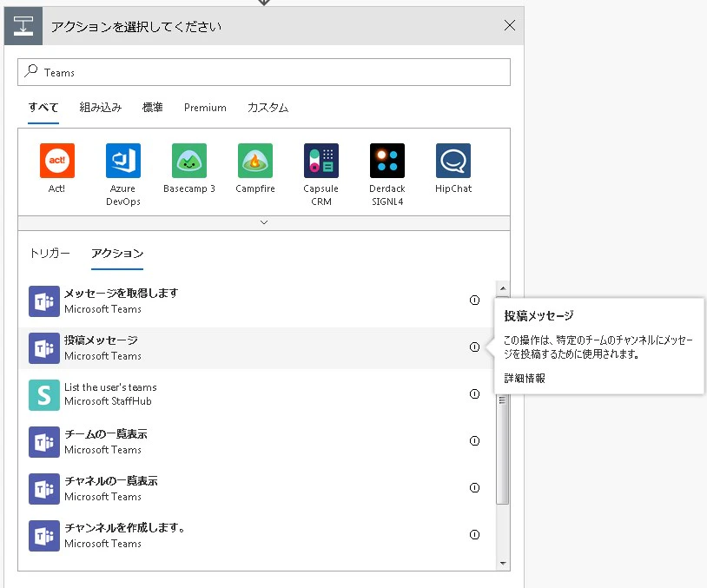707x588 pixels.
Task: Show info for チャネルの一覧表示 action
Action: coord(474,488)
